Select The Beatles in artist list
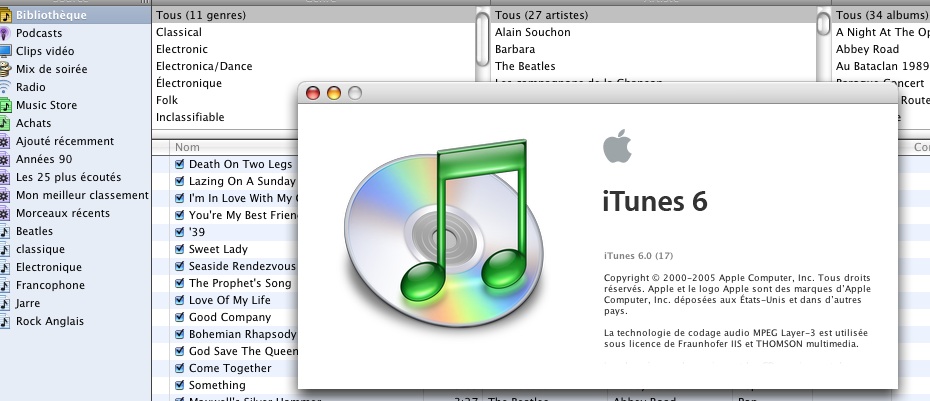Image resolution: width=930 pixels, height=401 pixels. pyautogui.click(x=654, y=66)
